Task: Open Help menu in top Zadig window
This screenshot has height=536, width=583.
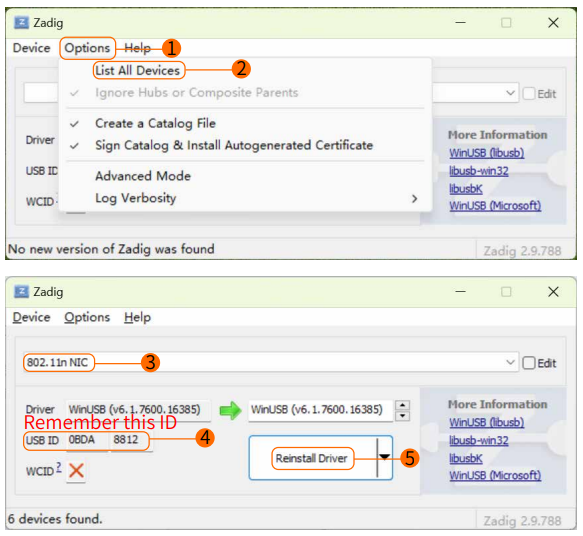Action: [137, 48]
